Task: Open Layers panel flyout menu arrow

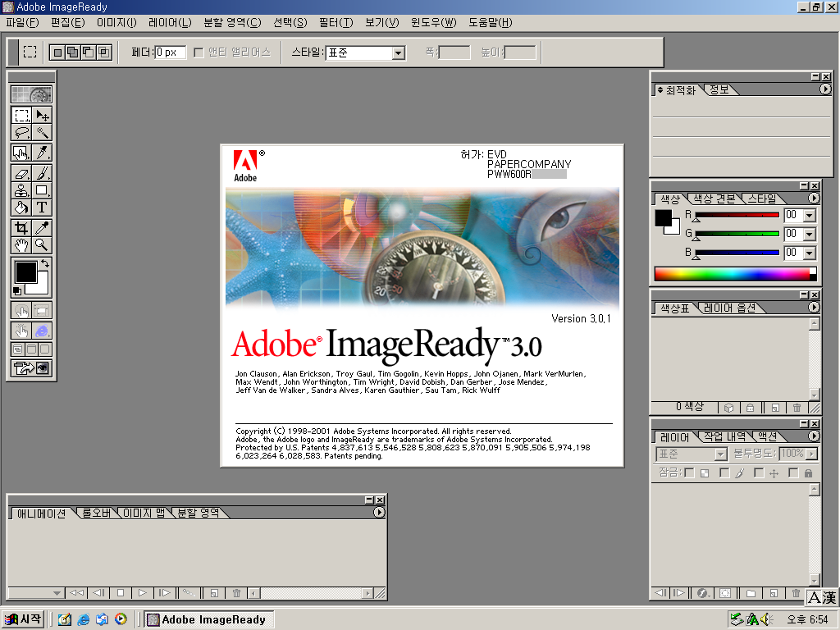Action: click(x=814, y=436)
